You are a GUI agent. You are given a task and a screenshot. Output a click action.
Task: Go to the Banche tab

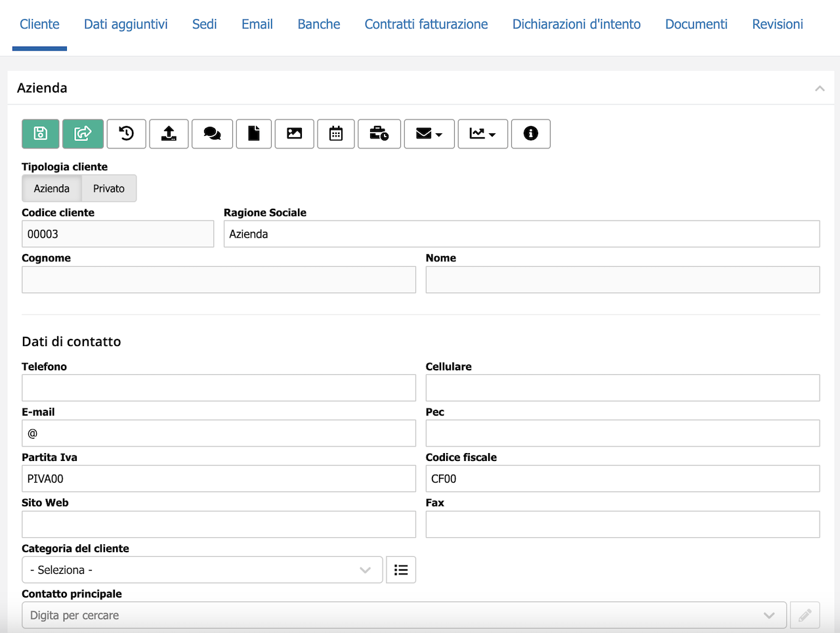click(319, 24)
